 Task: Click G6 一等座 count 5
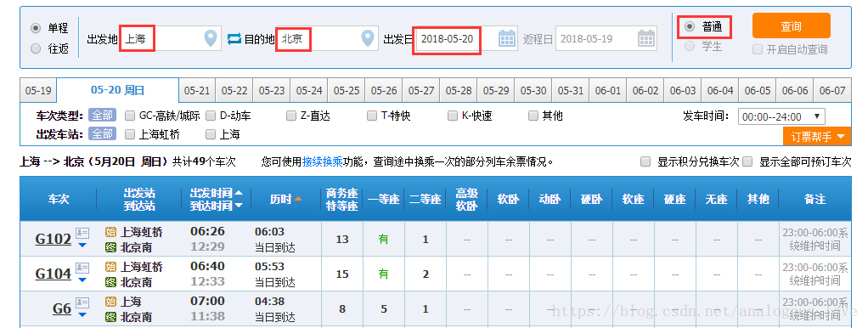pyautogui.click(x=384, y=309)
